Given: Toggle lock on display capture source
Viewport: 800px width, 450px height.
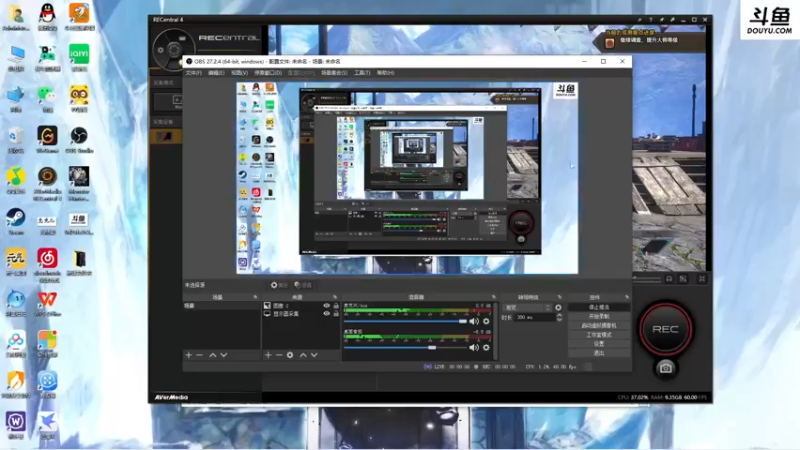Looking at the screenshot, I should point(336,313).
